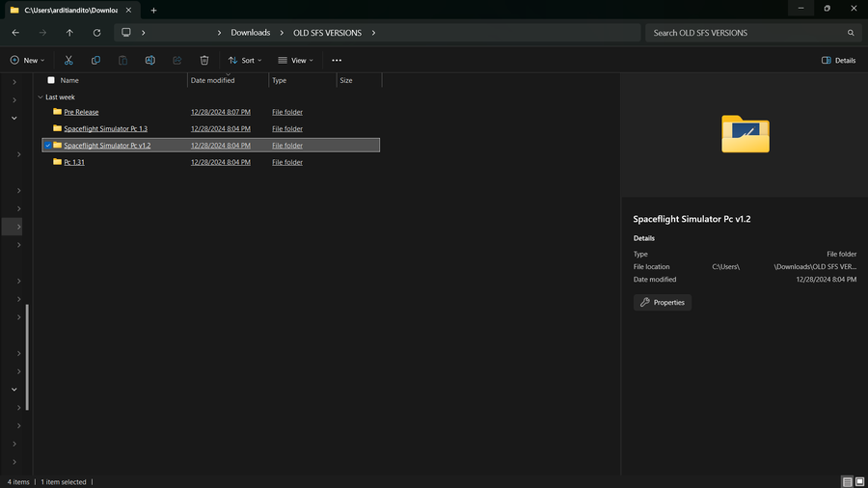868x488 pixels.
Task: Click the '1 item selected' status text
Action: [x=64, y=482]
